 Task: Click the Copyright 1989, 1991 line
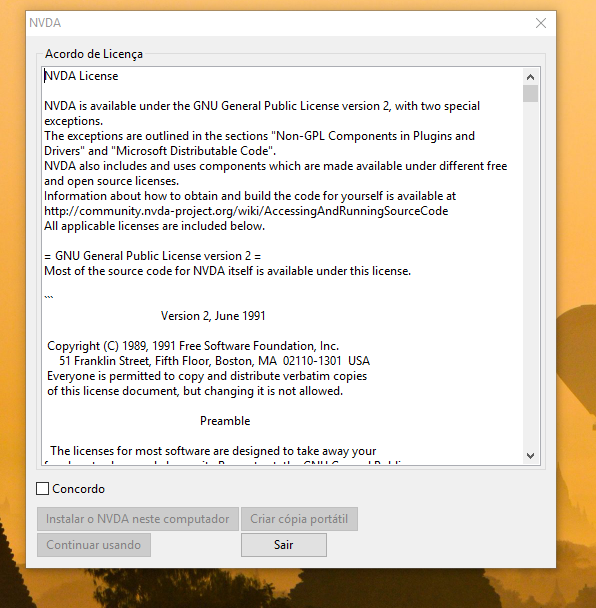[193, 346]
